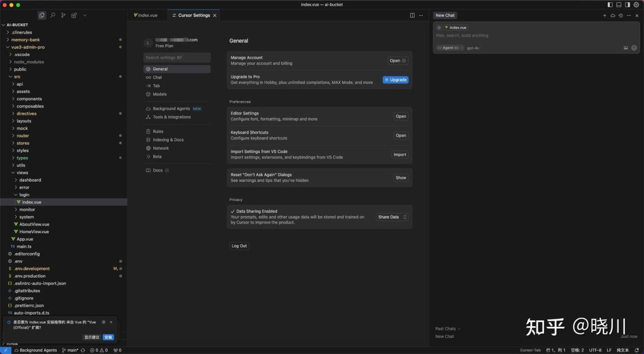This screenshot has width=644, height=354.
Task: Open the Agent mode selector
Action: click(450, 48)
